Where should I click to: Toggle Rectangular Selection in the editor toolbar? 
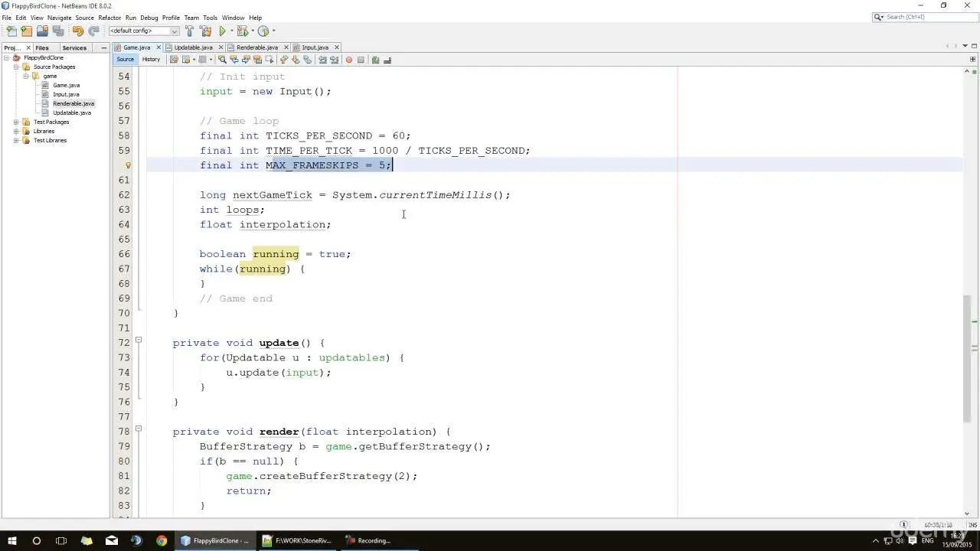(x=269, y=60)
